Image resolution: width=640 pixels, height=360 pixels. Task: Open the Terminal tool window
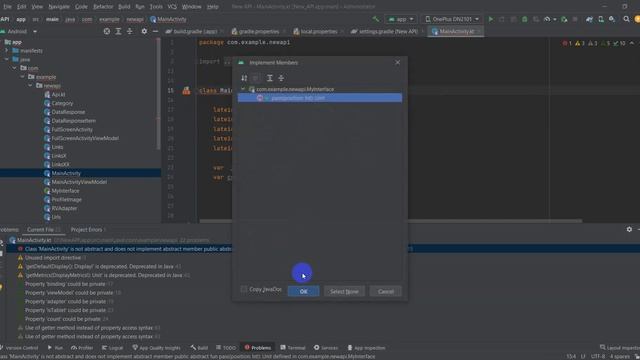click(293, 348)
